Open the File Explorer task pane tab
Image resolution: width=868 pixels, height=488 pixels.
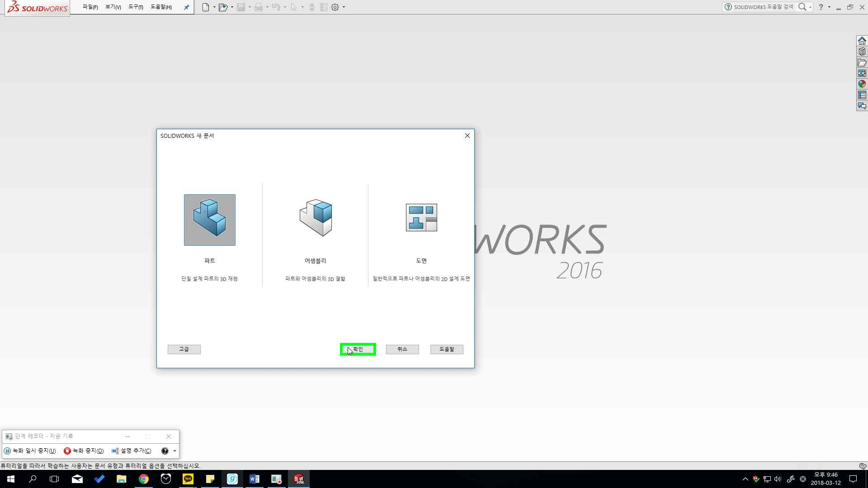point(862,62)
